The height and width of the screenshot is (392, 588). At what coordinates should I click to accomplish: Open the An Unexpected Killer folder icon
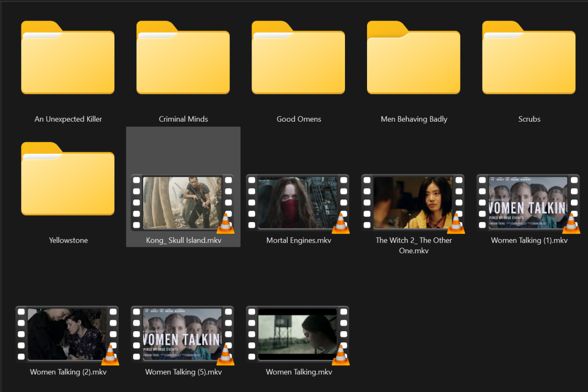pyautogui.click(x=68, y=57)
